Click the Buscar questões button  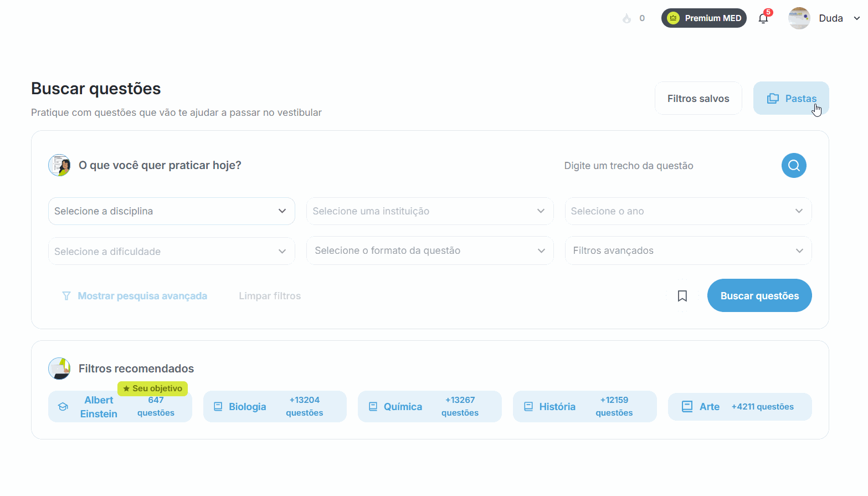pyautogui.click(x=759, y=295)
